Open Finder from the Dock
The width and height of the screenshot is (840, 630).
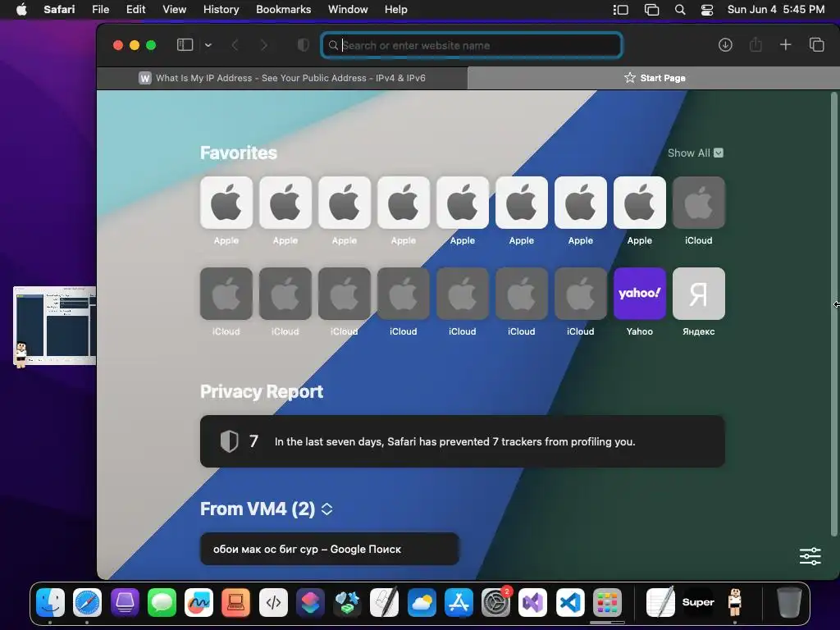[50, 603]
